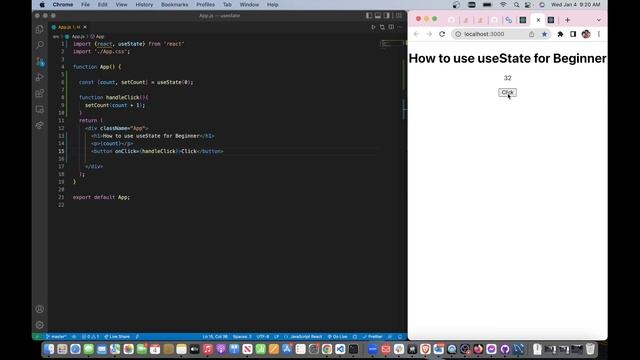Open the Accounts menu in VS Code

pos(40,309)
